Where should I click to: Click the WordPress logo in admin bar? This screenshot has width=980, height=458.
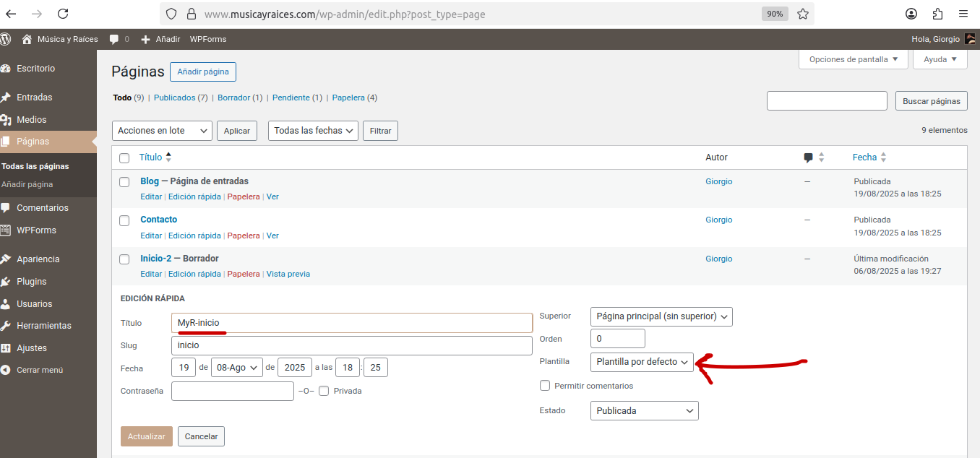tap(6, 39)
